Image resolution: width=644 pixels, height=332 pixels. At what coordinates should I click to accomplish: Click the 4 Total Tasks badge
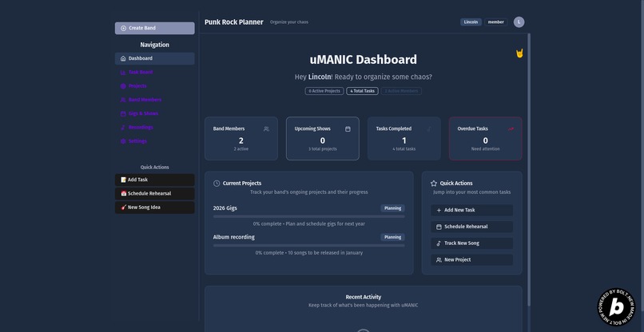pos(362,91)
